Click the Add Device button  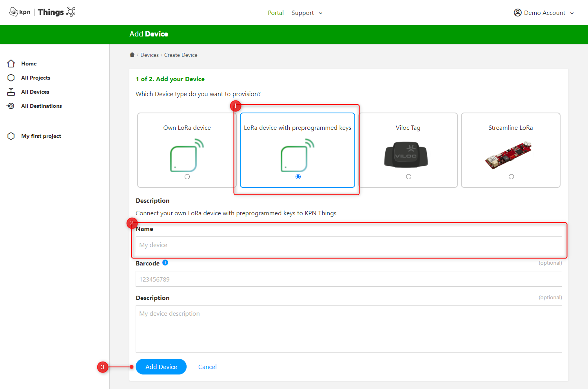[x=161, y=367]
